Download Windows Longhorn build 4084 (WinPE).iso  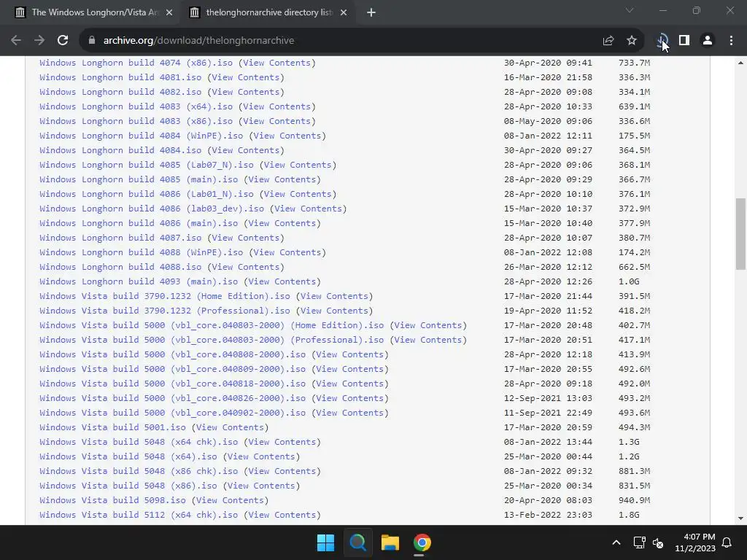pos(141,136)
